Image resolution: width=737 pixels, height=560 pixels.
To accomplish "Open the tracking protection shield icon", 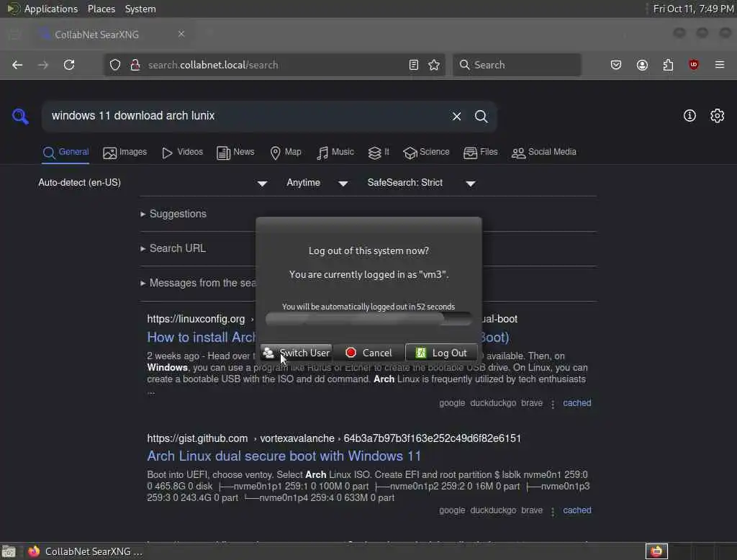I will pos(115,65).
